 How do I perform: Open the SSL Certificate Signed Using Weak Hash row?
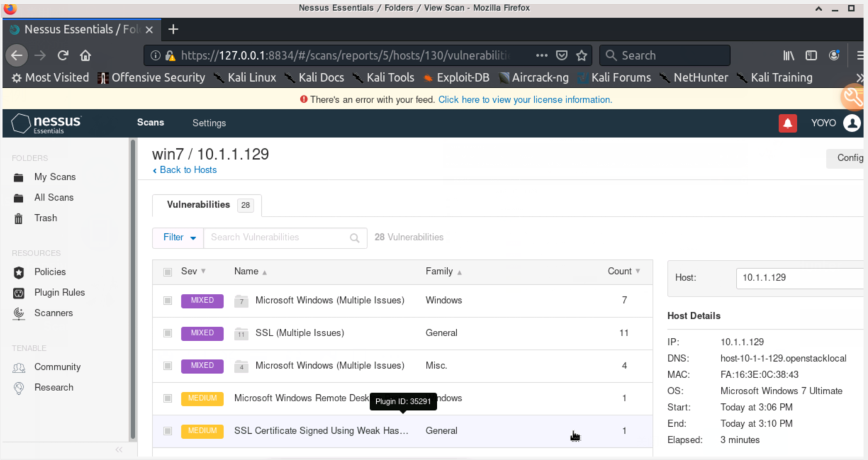pos(402,431)
